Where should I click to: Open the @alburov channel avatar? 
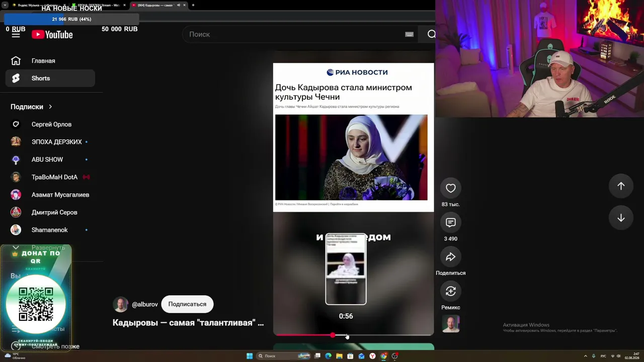click(120, 304)
